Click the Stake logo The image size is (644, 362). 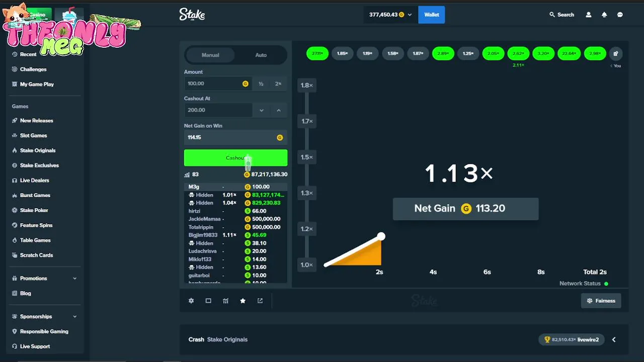click(x=192, y=15)
